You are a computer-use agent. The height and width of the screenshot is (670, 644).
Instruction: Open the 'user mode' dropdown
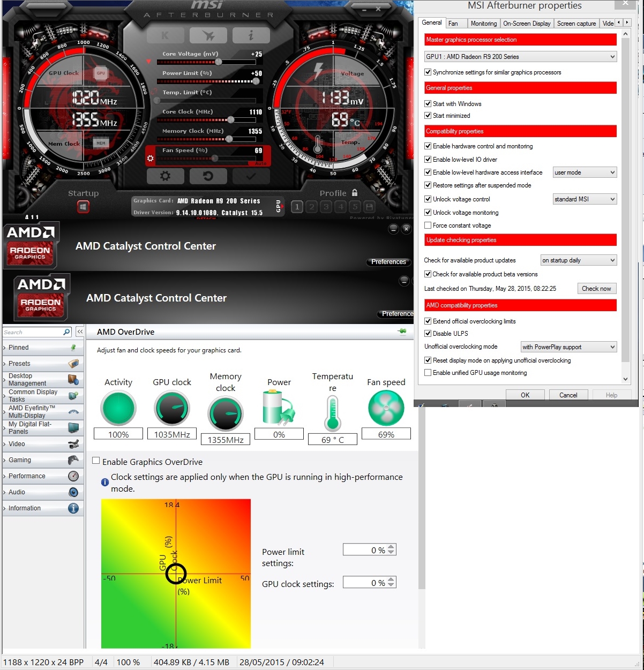click(585, 172)
